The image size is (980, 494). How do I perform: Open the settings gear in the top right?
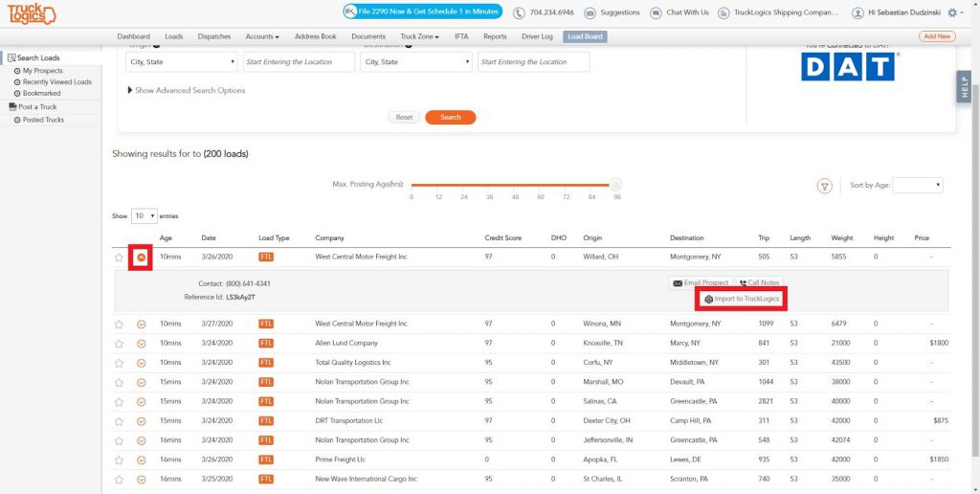(x=952, y=13)
